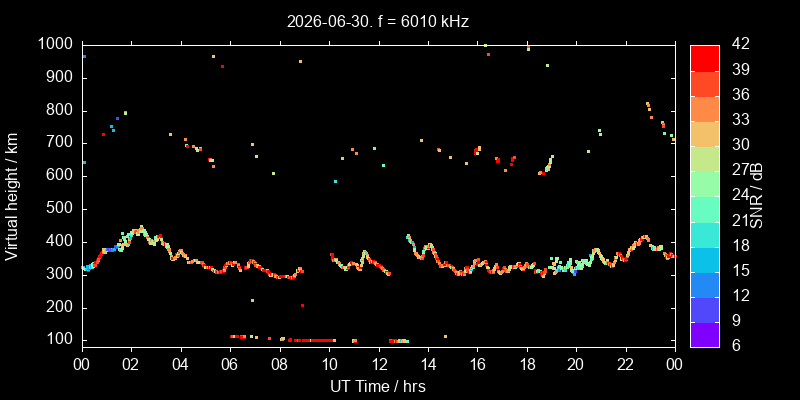Click the violet 6-9 dB colorbar segment
Image resolution: width=800 pixels, height=400 pixels.
point(705,335)
